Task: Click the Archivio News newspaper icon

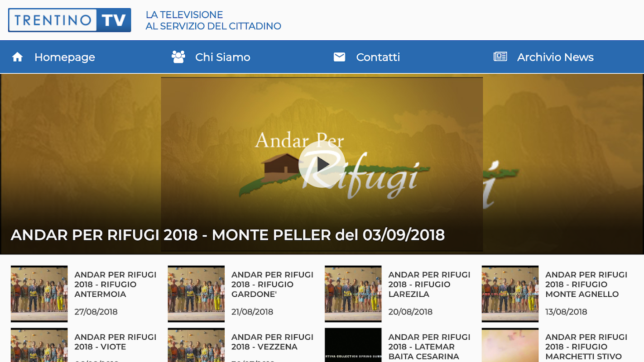Action: (500, 57)
